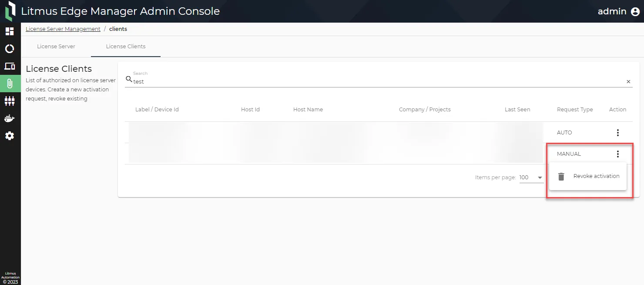644x285 pixels.
Task: Click the Litmus logo in header
Action: (x=10, y=11)
